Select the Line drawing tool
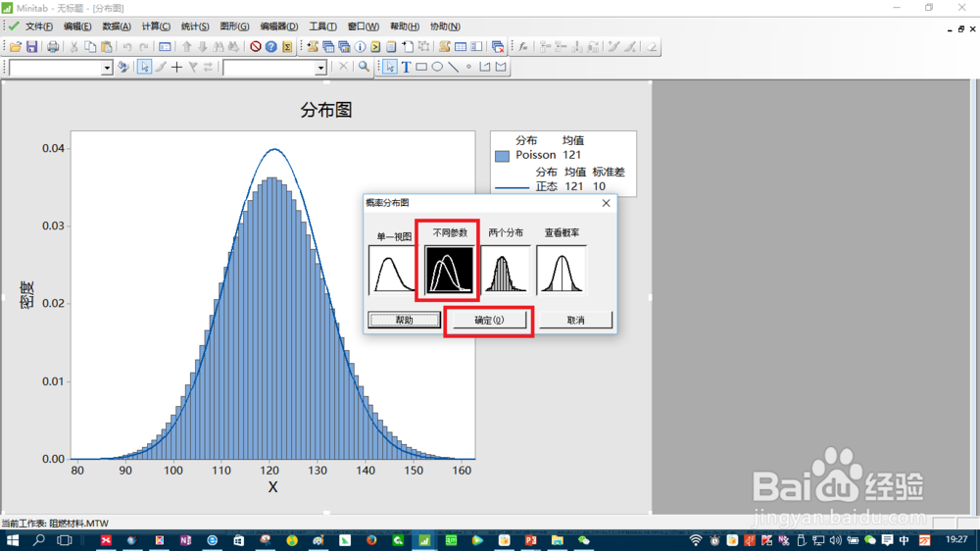The image size is (980, 551). coord(454,67)
